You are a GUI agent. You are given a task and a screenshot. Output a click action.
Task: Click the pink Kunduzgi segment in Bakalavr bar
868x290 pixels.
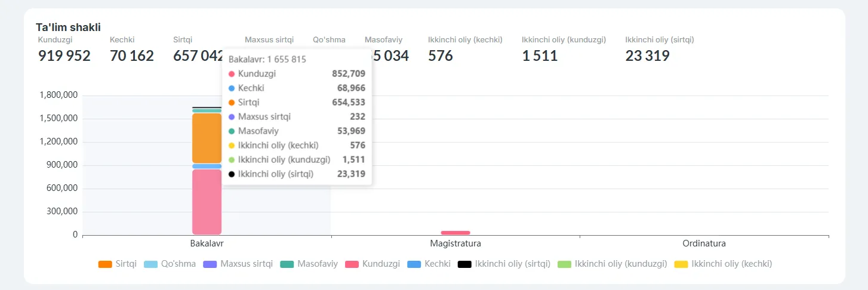click(207, 202)
